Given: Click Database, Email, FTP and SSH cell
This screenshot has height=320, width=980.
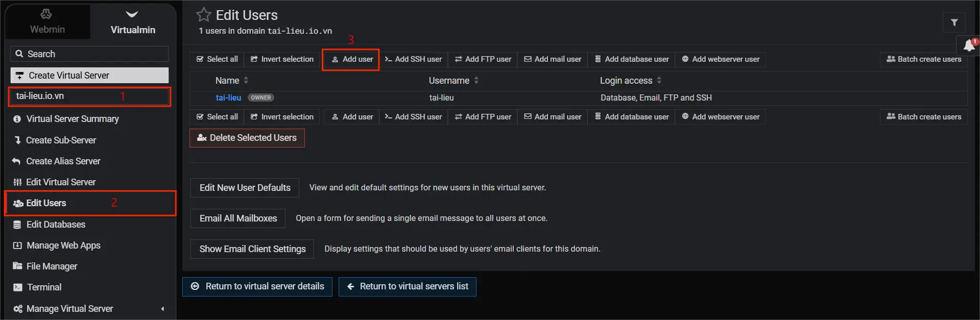Looking at the screenshot, I should click(656, 97).
